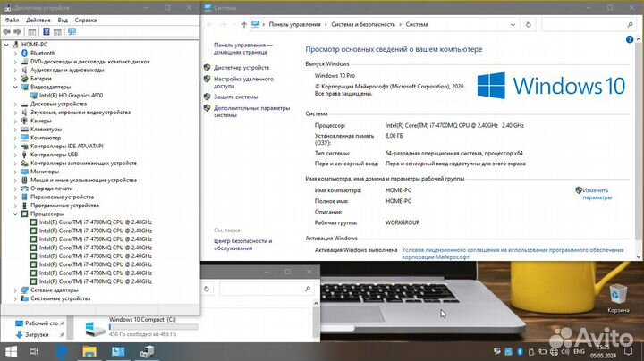Open Диспетчер устройств link in sidebar
Viewport: 644px width, 361px height.
241,68
